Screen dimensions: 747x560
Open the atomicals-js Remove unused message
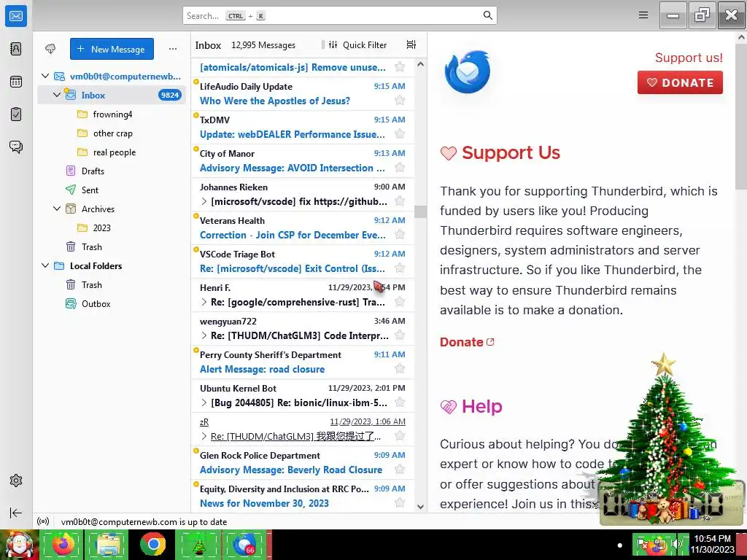click(303, 67)
